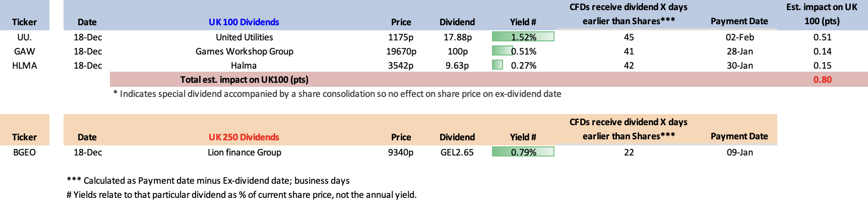
Task: Select the UU. ticker cell
Action: (24, 37)
